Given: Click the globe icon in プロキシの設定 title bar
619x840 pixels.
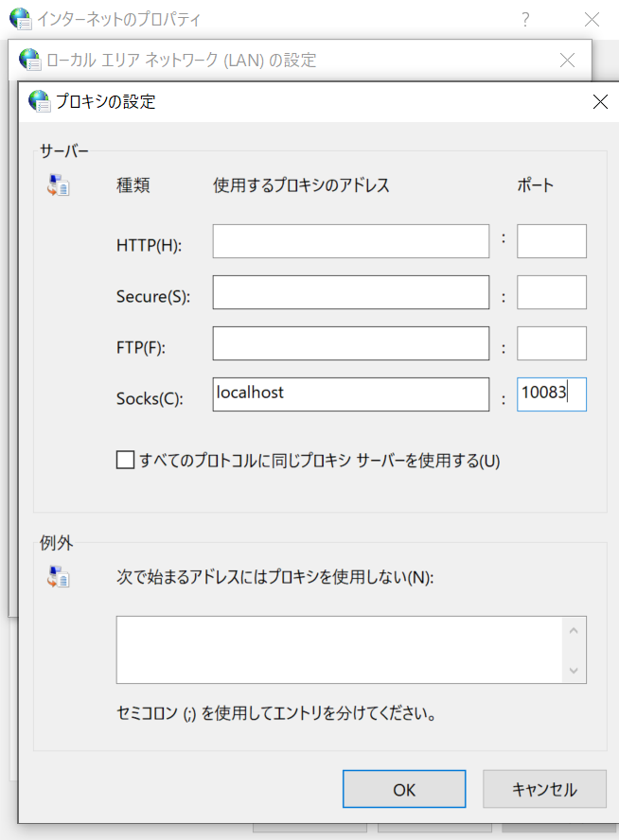Looking at the screenshot, I should click(x=39, y=100).
